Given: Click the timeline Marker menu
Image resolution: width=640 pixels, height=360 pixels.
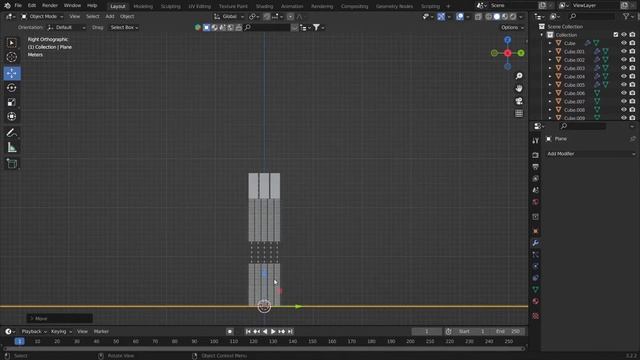Looking at the screenshot, I should (101, 331).
